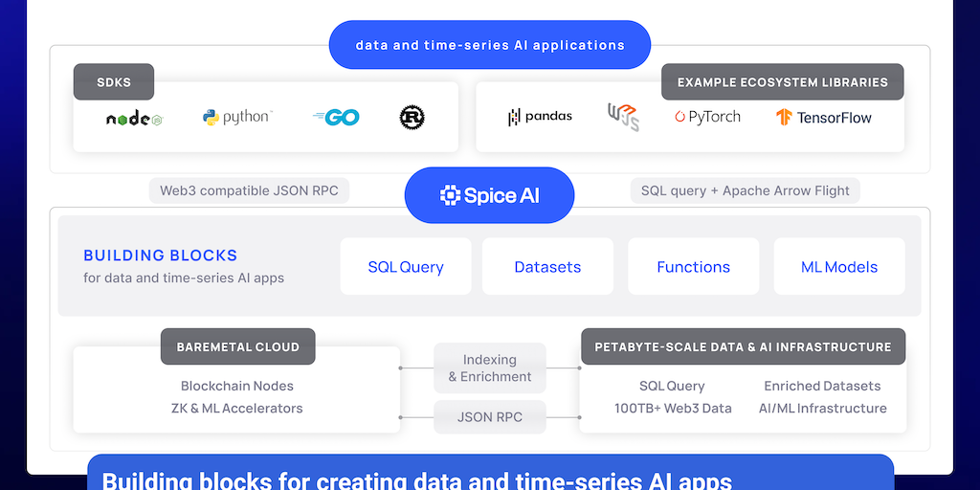Viewport: 980px width, 490px height.
Task: Click the ZK & ML Accelerators text
Action: click(x=237, y=408)
